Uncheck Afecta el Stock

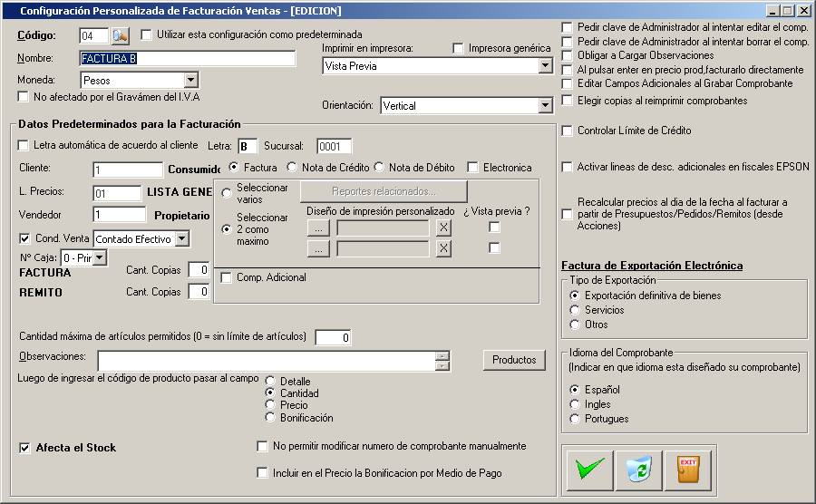click(x=24, y=448)
